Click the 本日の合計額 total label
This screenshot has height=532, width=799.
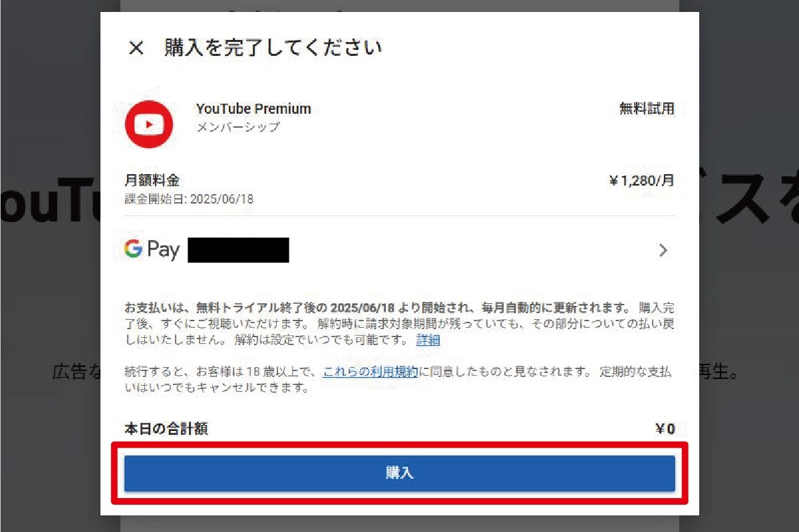click(x=166, y=429)
